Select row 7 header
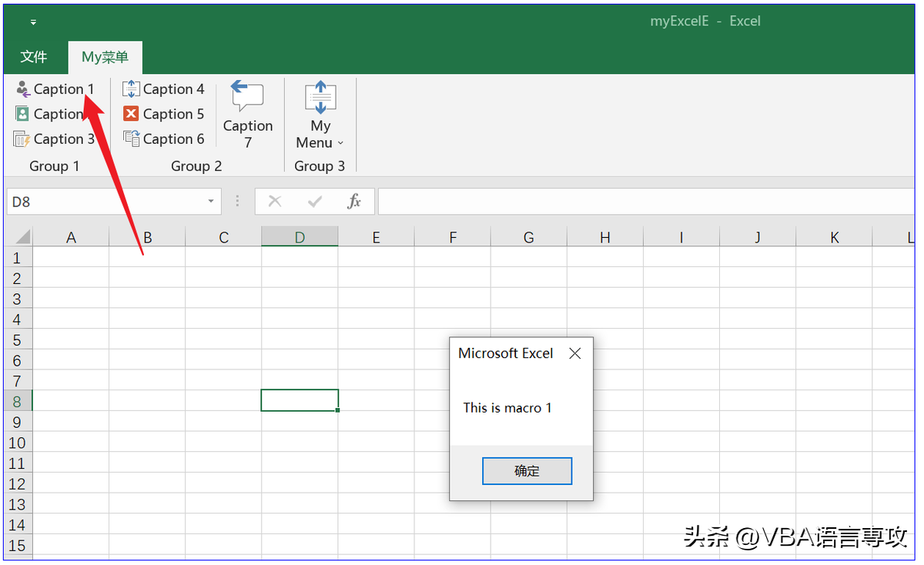 (18, 380)
